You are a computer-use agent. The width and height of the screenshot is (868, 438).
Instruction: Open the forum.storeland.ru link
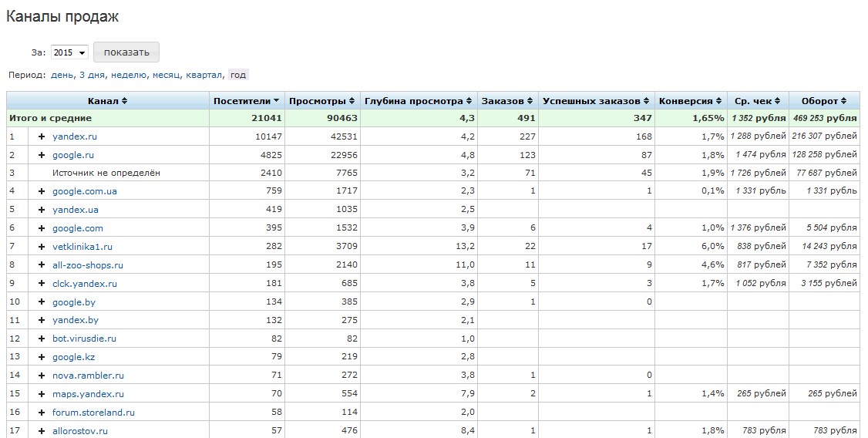coord(93,413)
